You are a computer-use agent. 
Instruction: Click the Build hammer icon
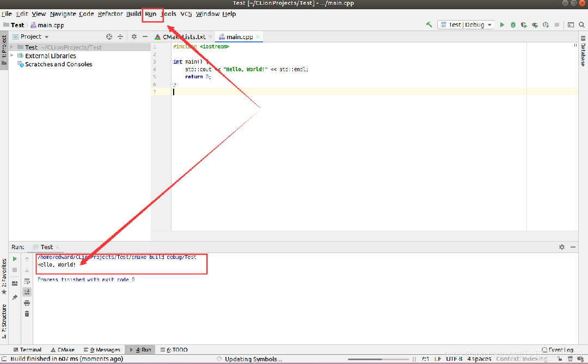point(429,24)
